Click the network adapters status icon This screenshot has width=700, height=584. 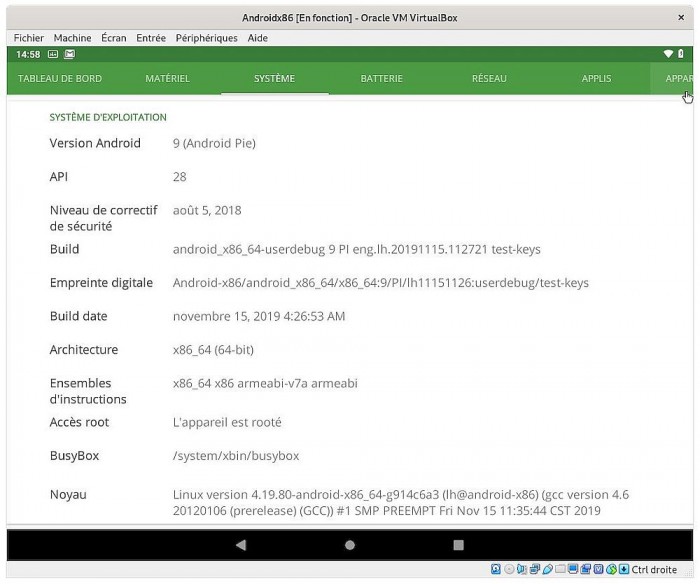click(x=534, y=570)
